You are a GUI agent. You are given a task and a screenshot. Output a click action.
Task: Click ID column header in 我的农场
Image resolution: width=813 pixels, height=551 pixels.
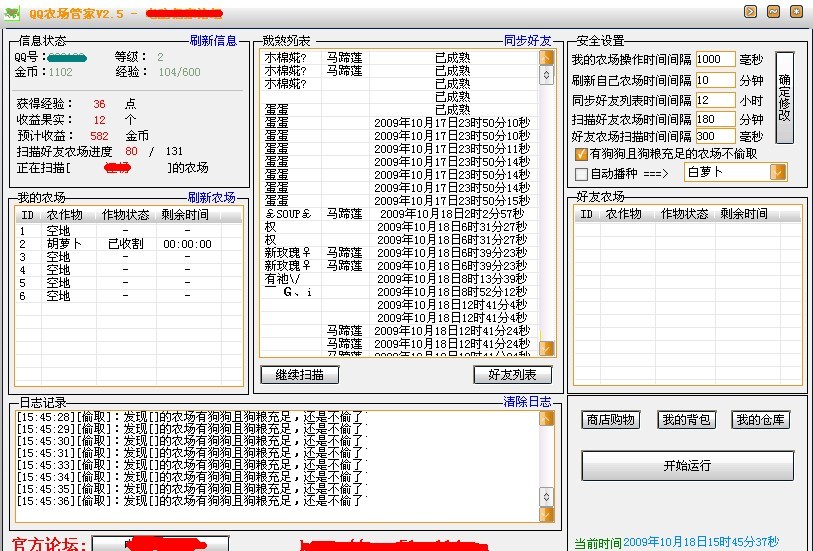tap(27, 215)
